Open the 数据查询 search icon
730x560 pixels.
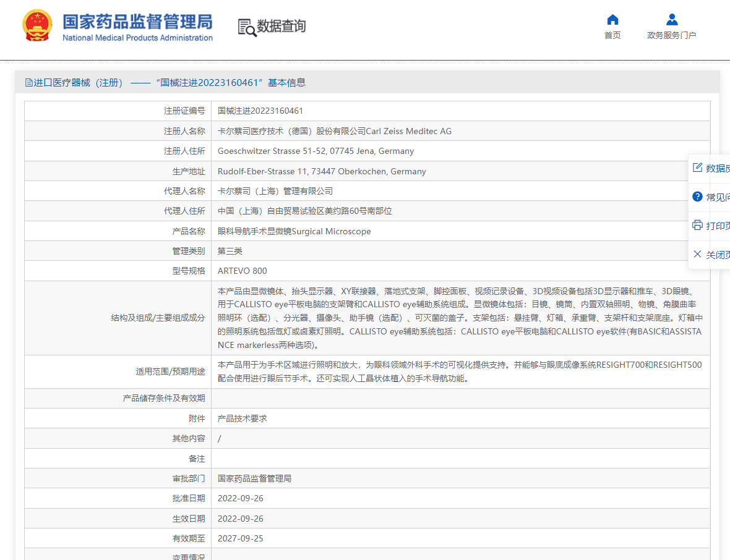[247, 27]
